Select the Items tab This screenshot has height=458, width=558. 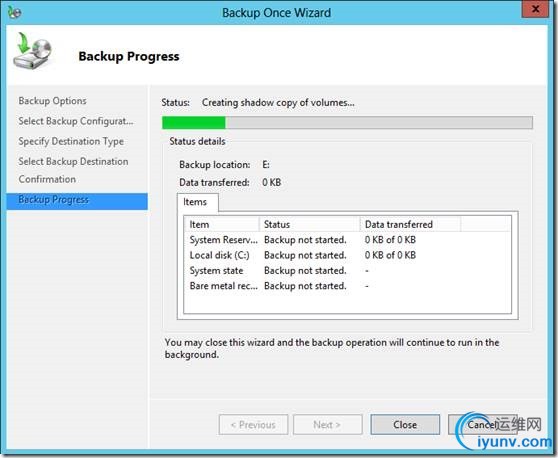198,202
